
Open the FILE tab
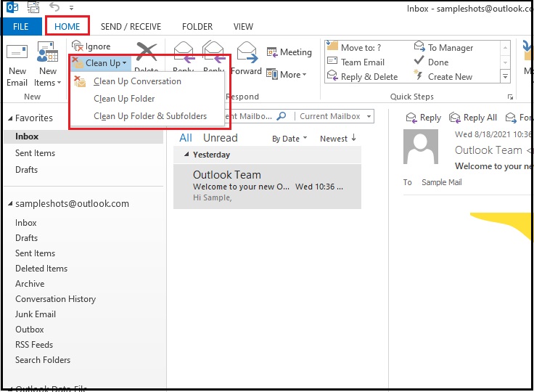[x=21, y=27]
